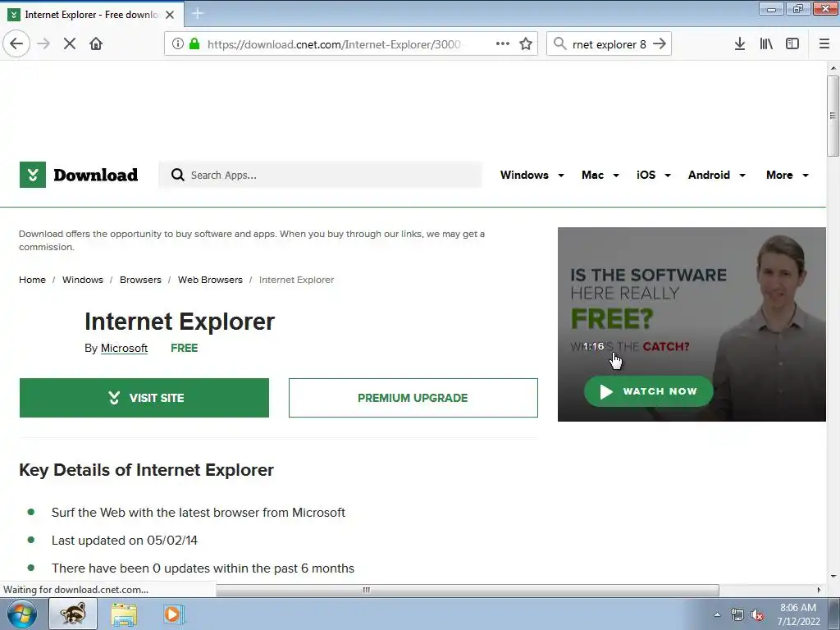840x630 pixels.
Task: Click the magnifier icon in the browser search box
Action: [x=559, y=44]
